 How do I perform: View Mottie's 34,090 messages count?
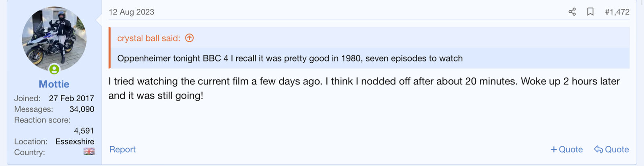pos(82,109)
